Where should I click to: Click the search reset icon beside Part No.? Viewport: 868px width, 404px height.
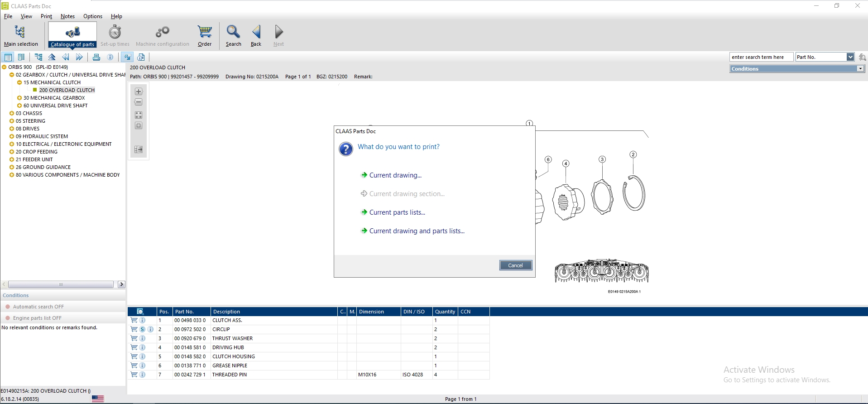point(862,57)
